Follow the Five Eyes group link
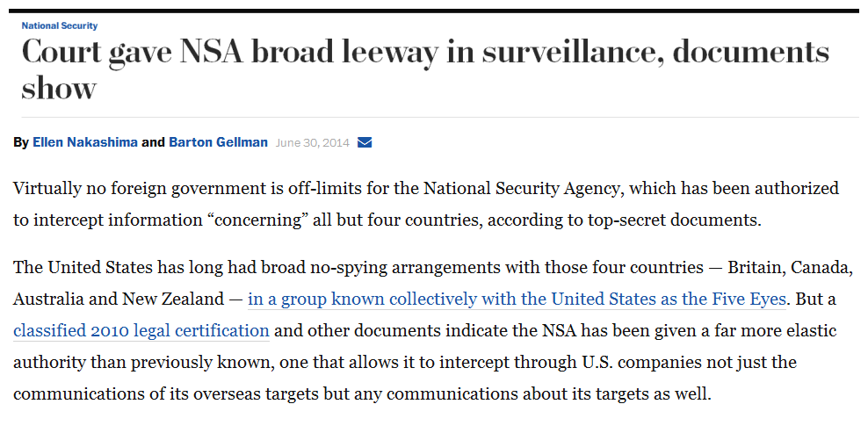The height and width of the screenshot is (433, 868). coord(517,299)
